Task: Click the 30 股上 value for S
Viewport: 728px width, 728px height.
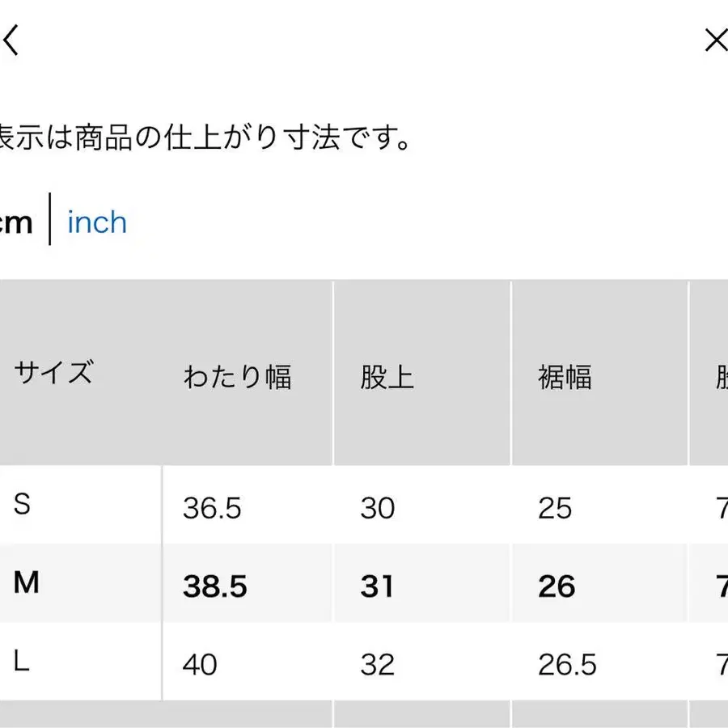Action: pos(378,508)
